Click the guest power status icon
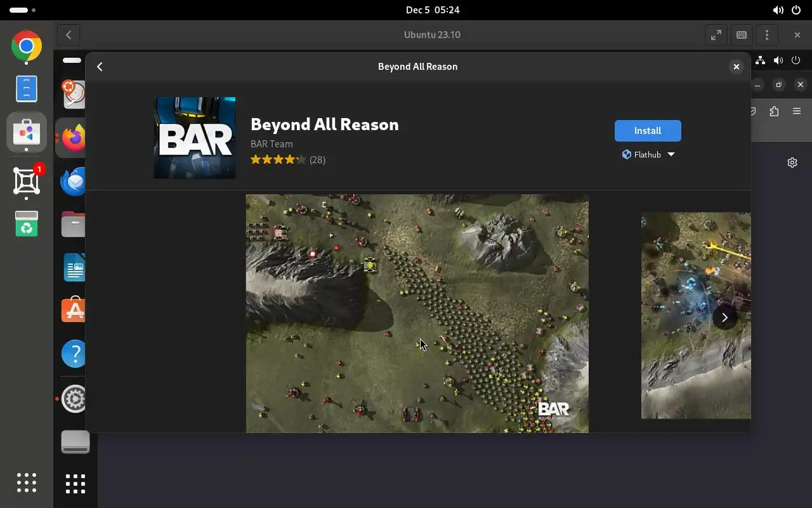Image resolution: width=812 pixels, height=508 pixels. [x=796, y=60]
